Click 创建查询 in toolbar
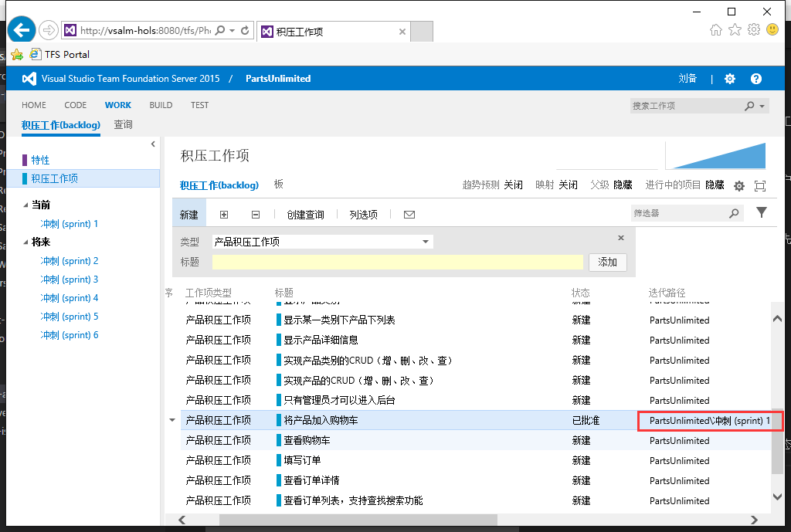The width and height of the screenshot is (791, 532). click(x=305, y=215)
